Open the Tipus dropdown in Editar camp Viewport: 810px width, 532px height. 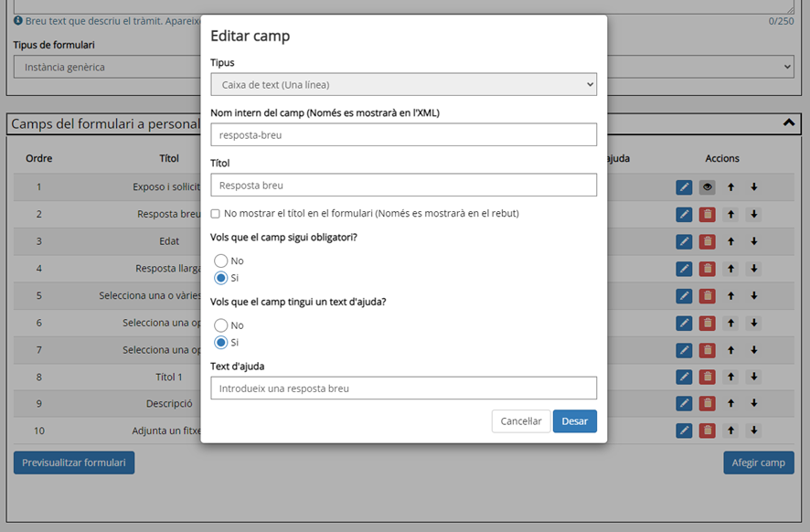click(x=403, y=83)
